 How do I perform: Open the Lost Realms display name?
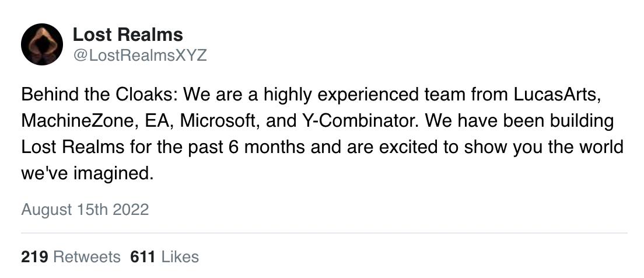[x=128, y=34]
